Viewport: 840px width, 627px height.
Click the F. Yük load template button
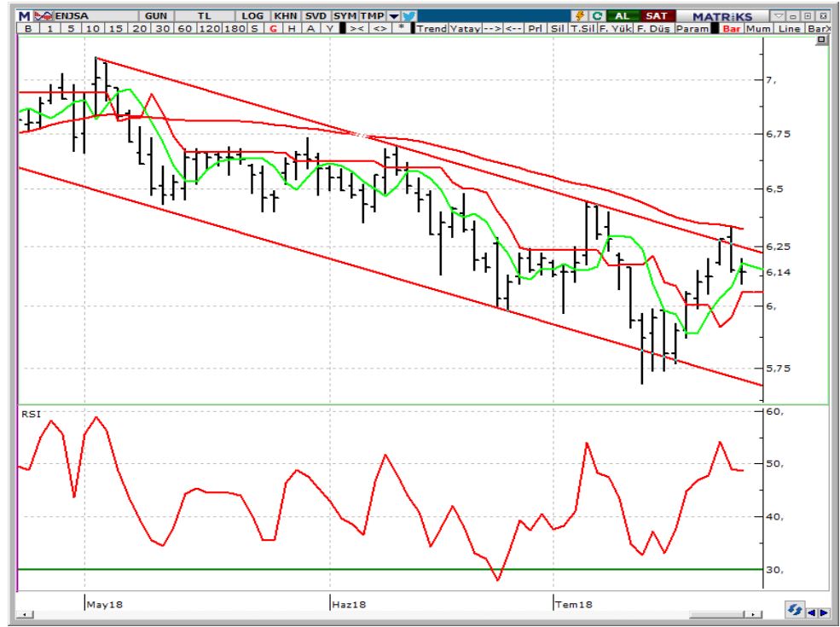point(615,28)
